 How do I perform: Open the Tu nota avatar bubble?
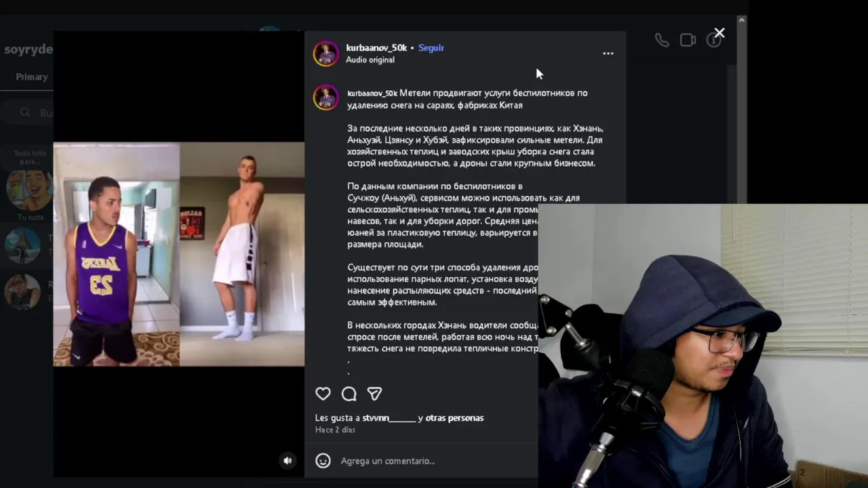[x=29, y=190]
